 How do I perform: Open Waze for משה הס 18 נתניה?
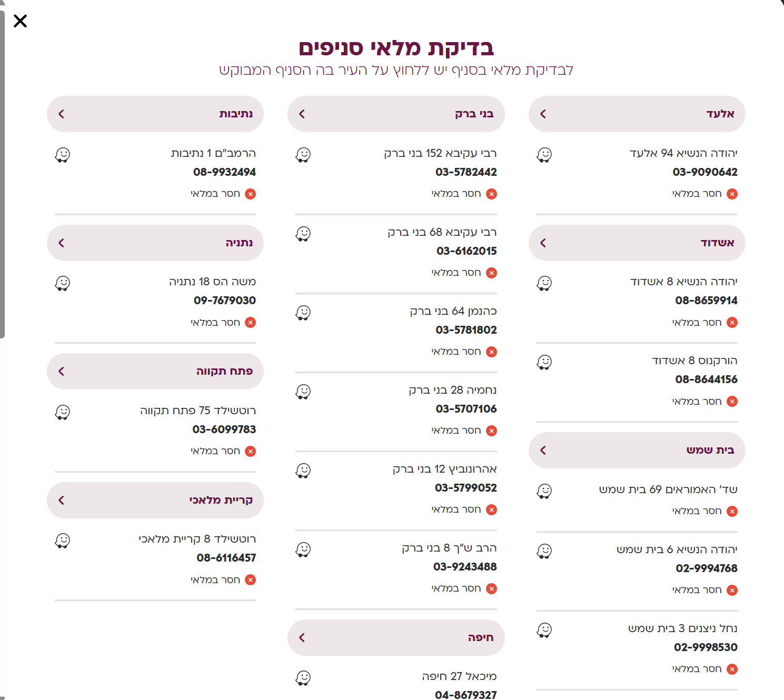point(63,283)
